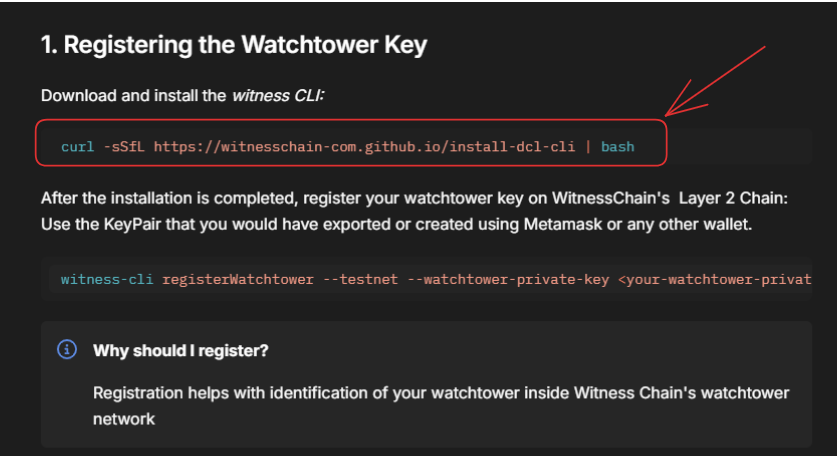
Task: Click the red arrow annotation
Action: coord(715,81)
